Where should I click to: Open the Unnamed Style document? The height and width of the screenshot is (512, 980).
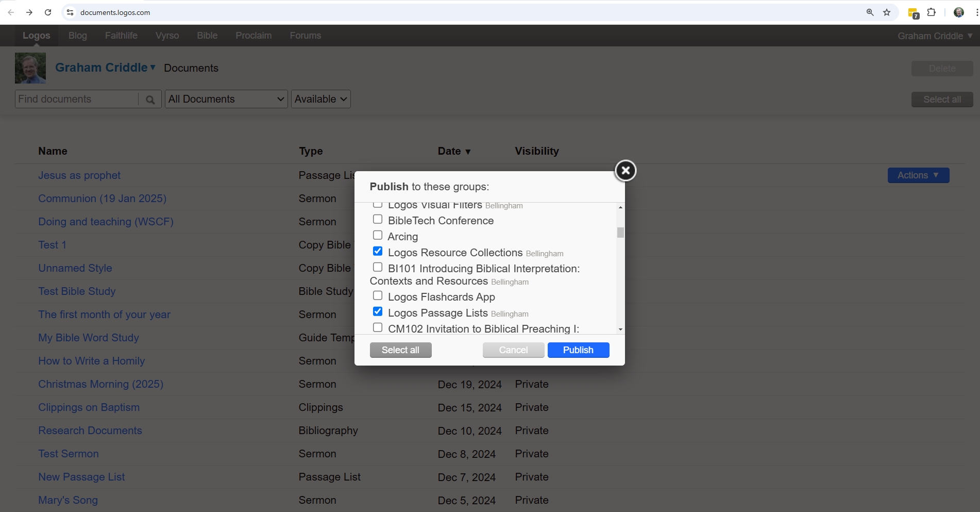(75, 268)
